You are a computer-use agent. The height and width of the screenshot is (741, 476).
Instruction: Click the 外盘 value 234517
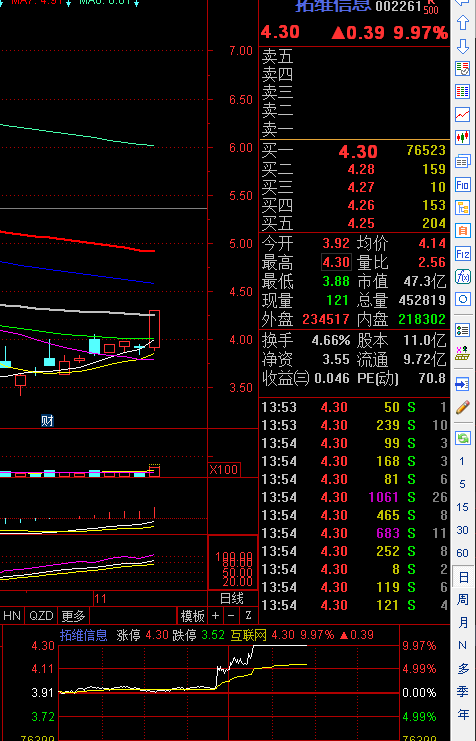pyautogui.click(x=326, y=319)
